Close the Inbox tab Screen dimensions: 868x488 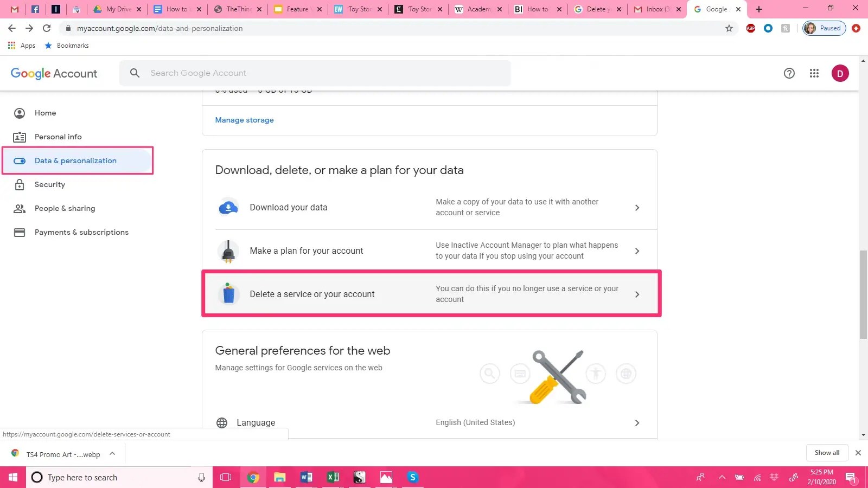click(x=679, y=9)
